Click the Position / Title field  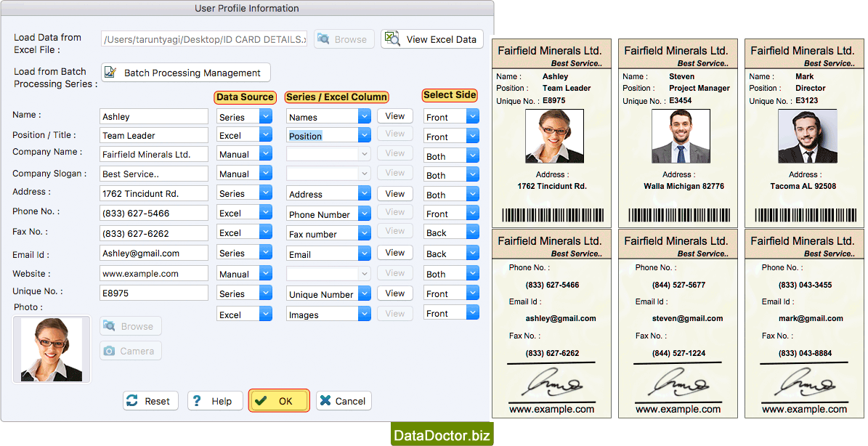coord(154,135)
